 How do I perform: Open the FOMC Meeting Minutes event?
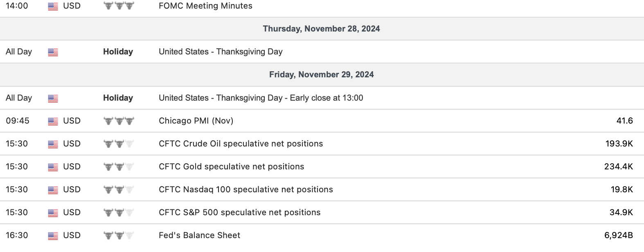(205, 6)
